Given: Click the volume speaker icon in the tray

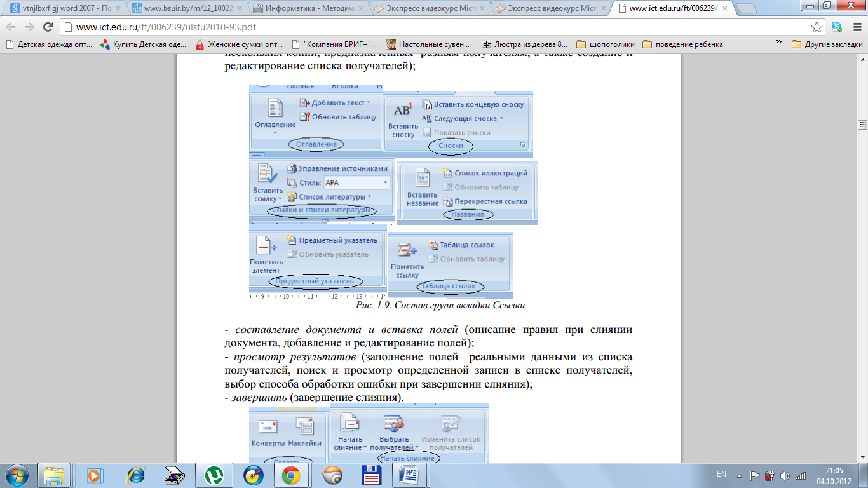Looking at the screenshot, I should click(x=785, y=475).
